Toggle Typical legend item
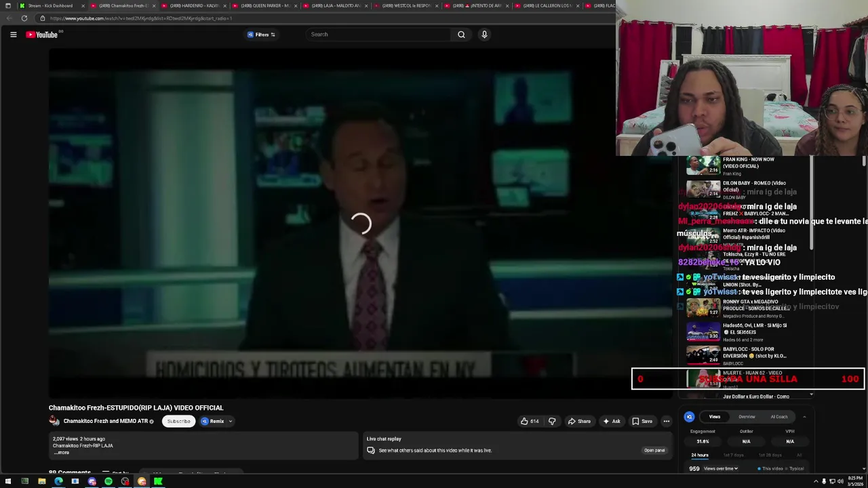 point(795,468)
